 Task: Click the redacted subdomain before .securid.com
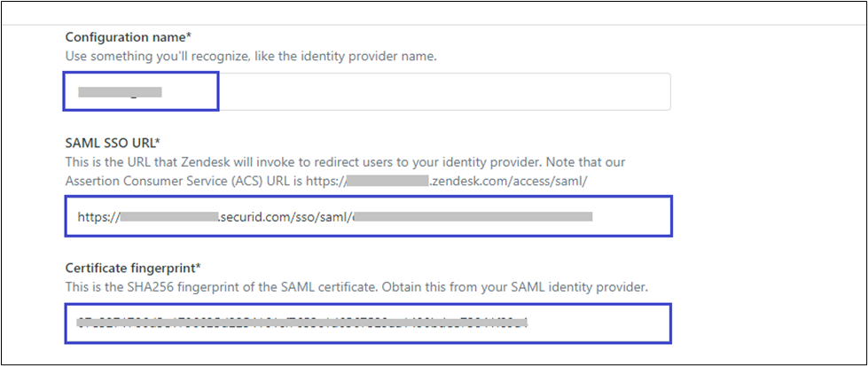(x=168, y=216)
